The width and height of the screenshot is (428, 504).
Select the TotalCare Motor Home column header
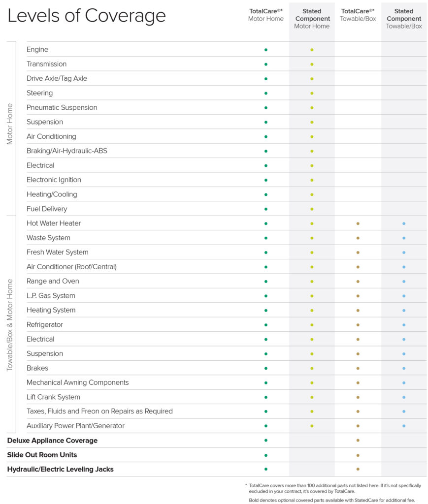pos(265,15)
